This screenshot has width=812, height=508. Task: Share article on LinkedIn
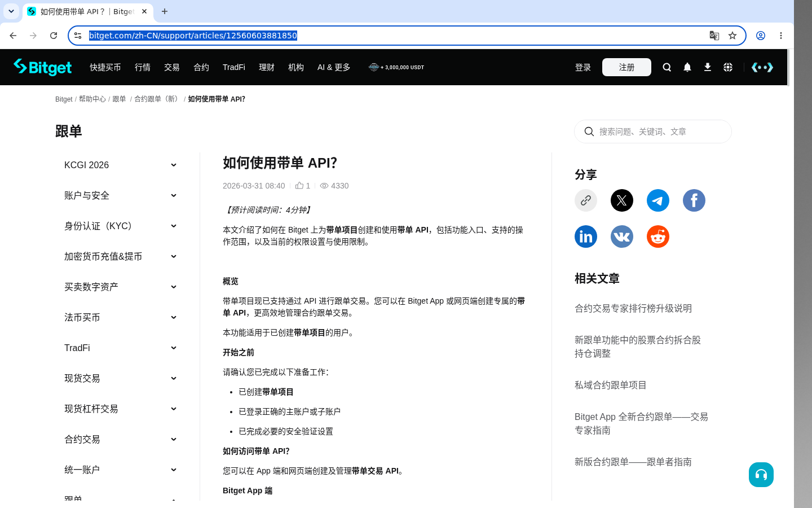[x=586, y=237]
